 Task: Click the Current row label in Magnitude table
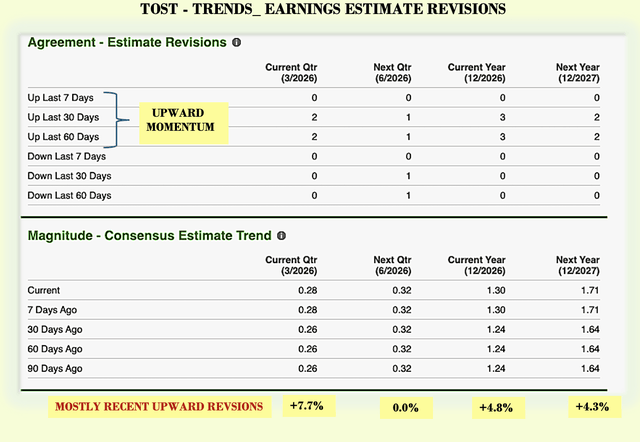pos(44,290)
